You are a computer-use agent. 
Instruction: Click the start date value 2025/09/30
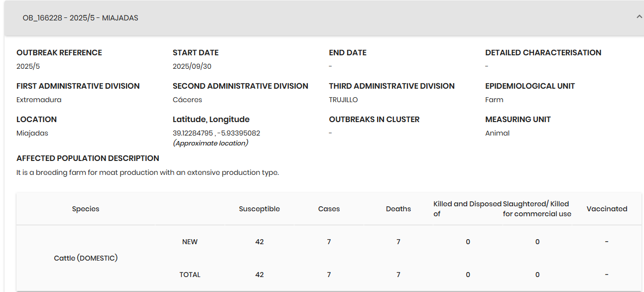click(x=192, y=66)
